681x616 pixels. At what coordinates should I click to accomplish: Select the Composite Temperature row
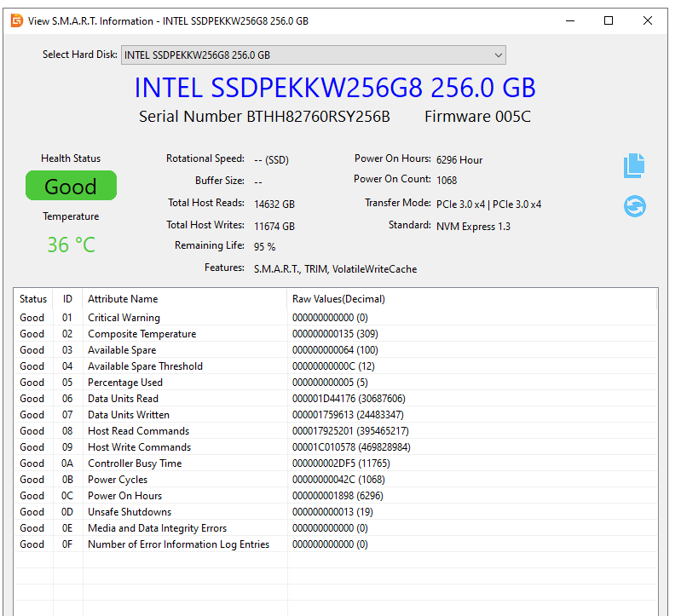(141, 334)
